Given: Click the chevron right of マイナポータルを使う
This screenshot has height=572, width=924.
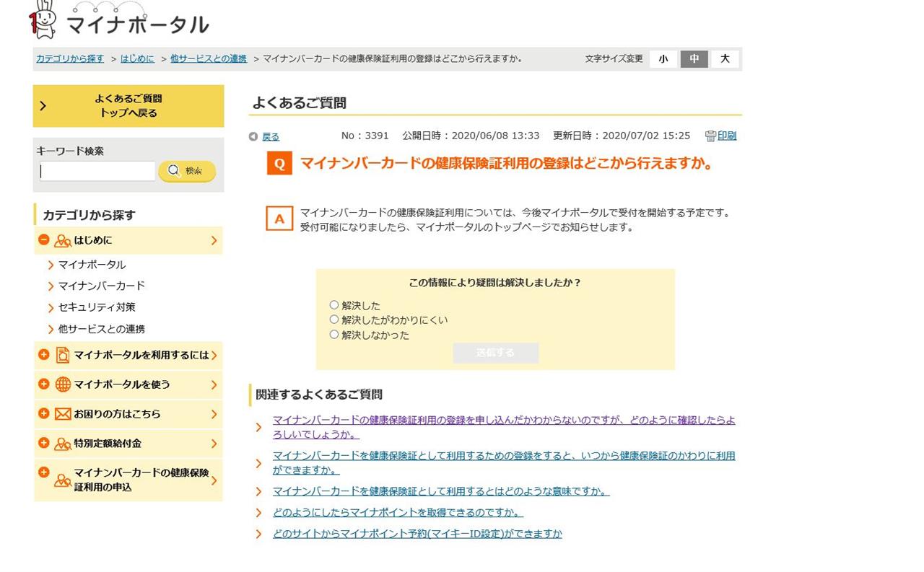Looking at the screenshot, I should (214, 384).
